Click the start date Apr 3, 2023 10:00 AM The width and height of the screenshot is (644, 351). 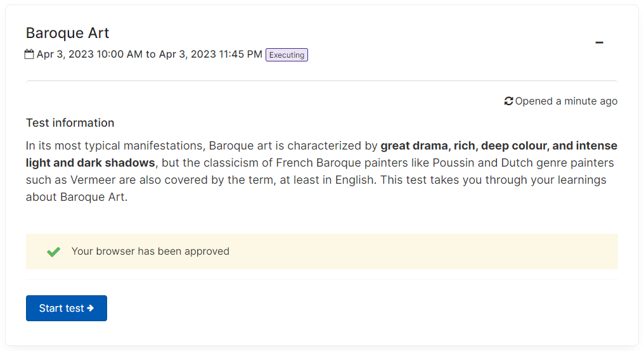point(89,54)
